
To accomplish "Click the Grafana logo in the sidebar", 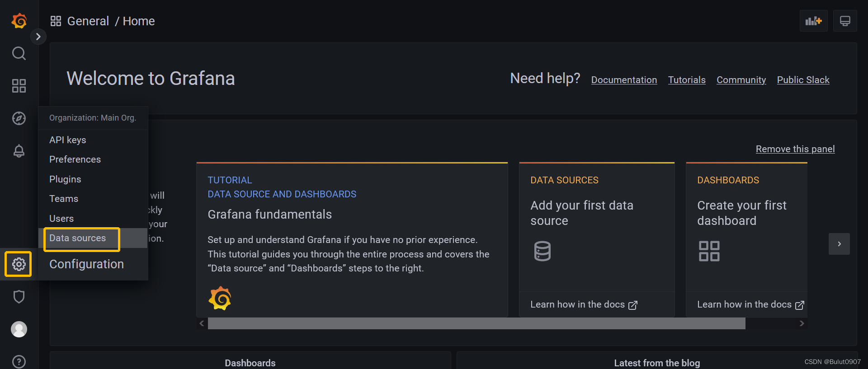I will pos(19,21).
